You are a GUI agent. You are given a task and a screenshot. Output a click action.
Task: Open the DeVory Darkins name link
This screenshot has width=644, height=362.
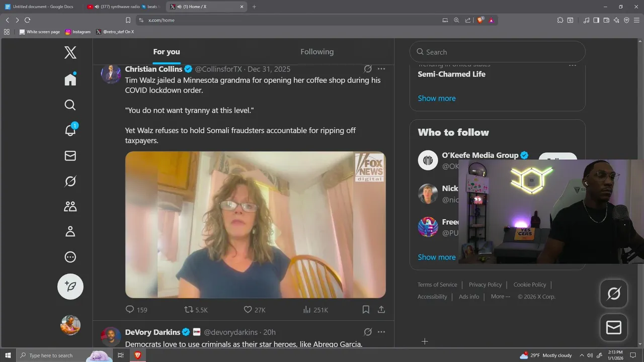[152, 332]
